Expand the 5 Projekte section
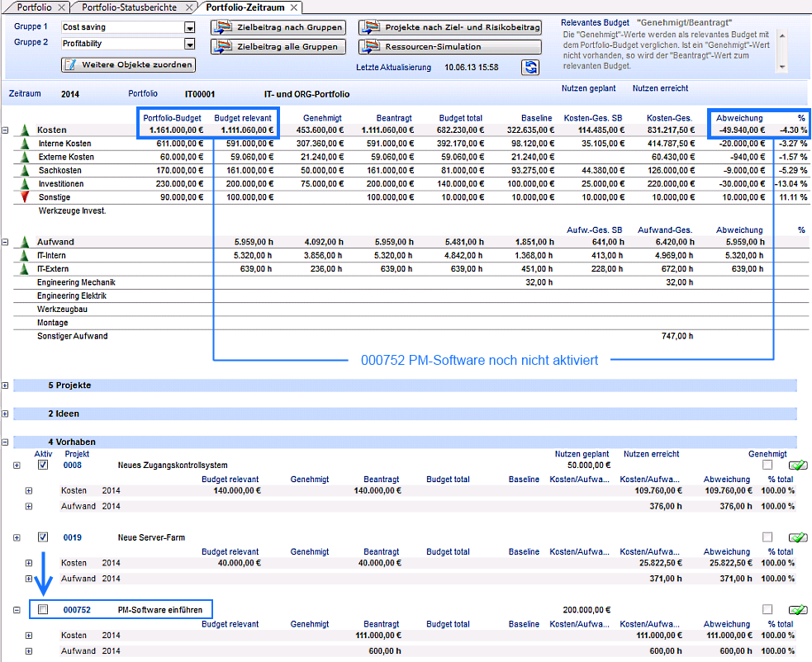812x662 pixels. click(x=6, y=385)
